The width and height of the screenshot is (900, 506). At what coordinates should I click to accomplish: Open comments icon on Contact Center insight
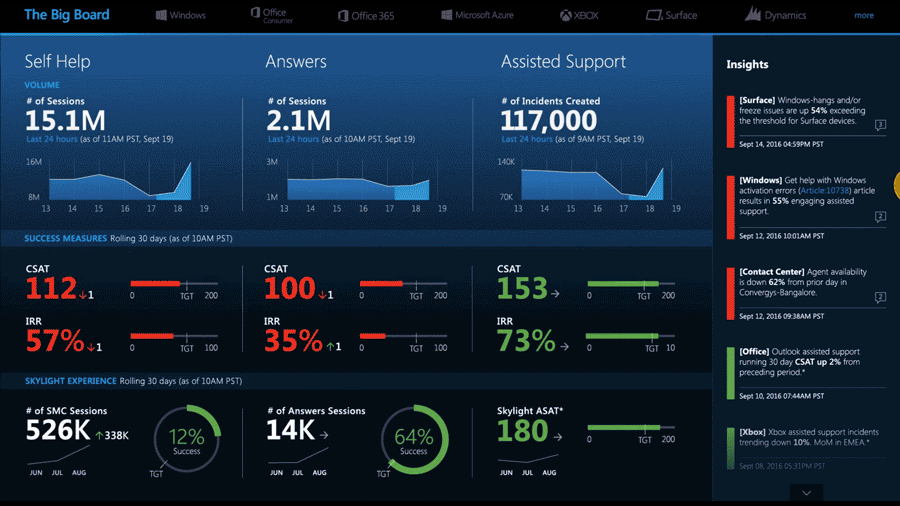[x=880, y=297]
